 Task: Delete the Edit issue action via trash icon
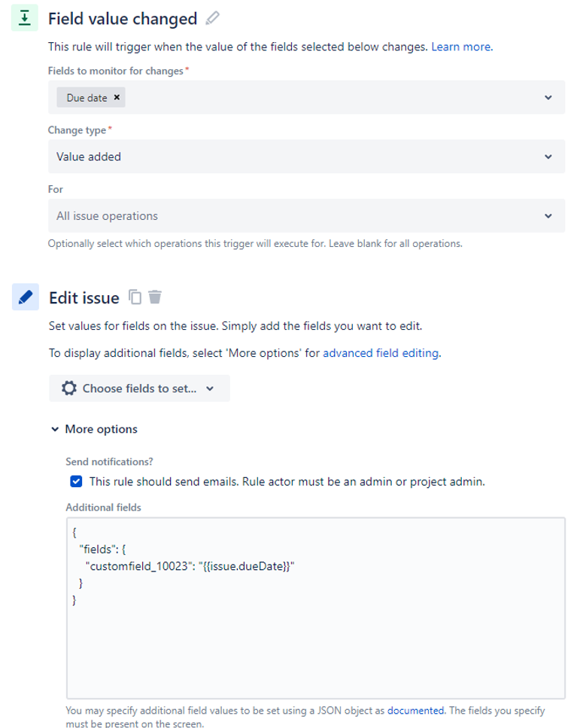pos(155,297)
